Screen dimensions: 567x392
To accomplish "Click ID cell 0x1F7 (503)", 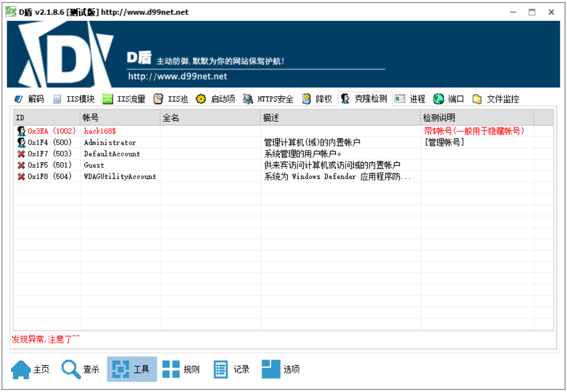I will tap(50, 154).
